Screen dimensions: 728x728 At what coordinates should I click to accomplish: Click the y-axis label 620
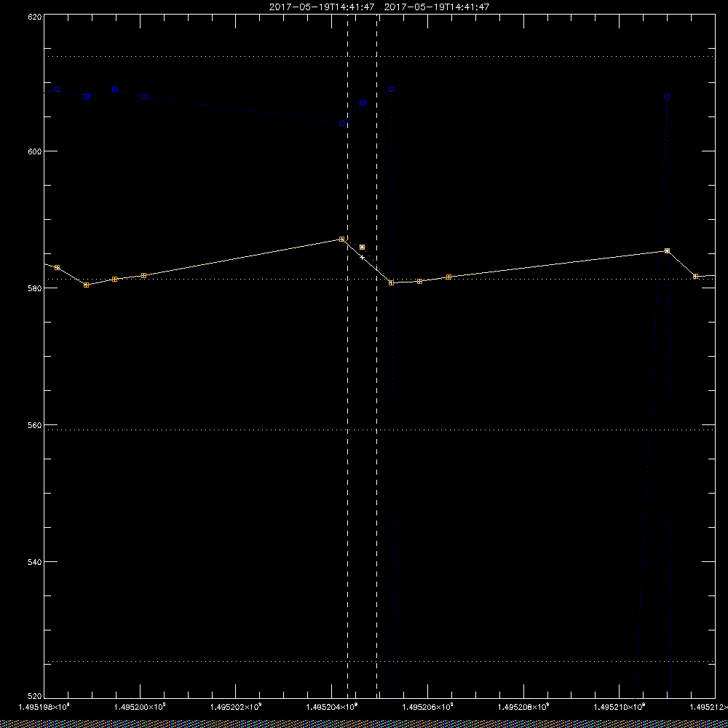point(35,17)
